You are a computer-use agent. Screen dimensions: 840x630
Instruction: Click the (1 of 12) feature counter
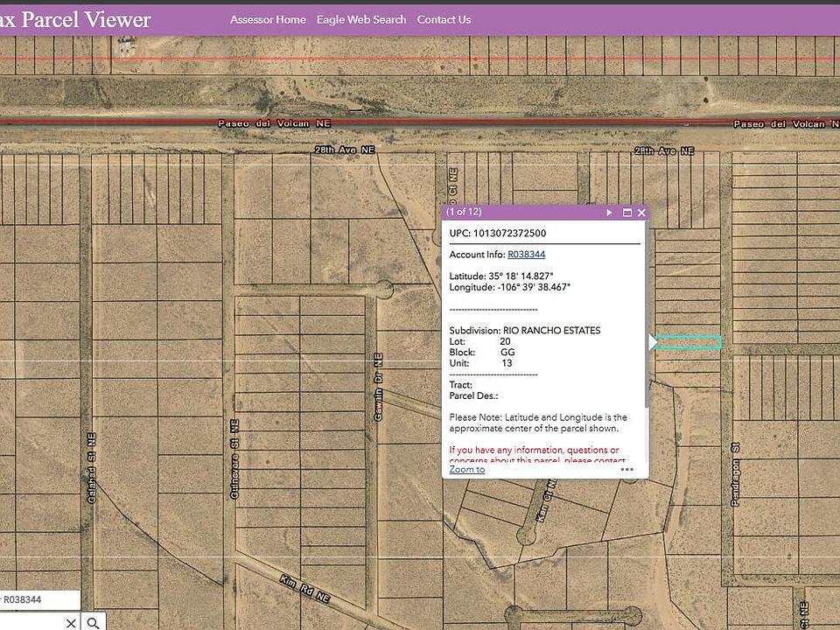click(x=464, y=212)
